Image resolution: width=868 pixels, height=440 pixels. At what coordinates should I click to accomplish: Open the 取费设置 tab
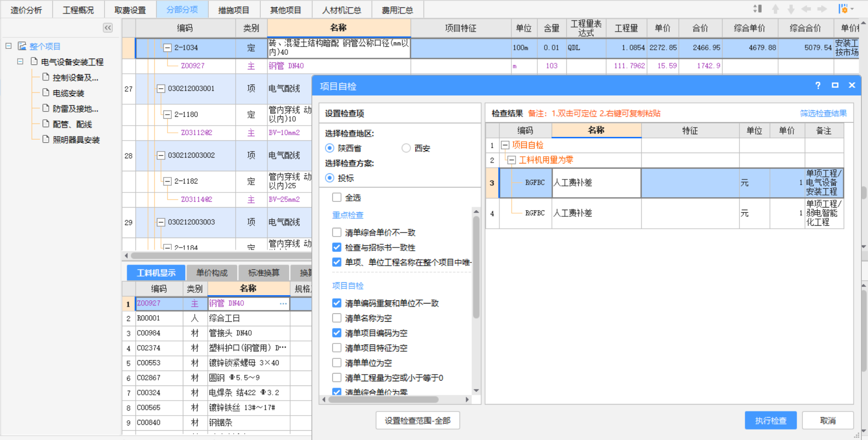tap(130, 10)
